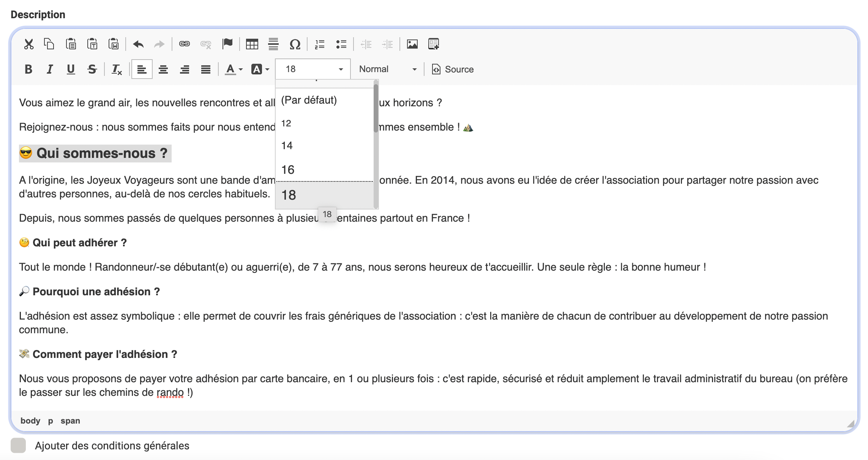Select font size 12 from list
This screenshot has width=868, height=460.
(x=325, y=123)
